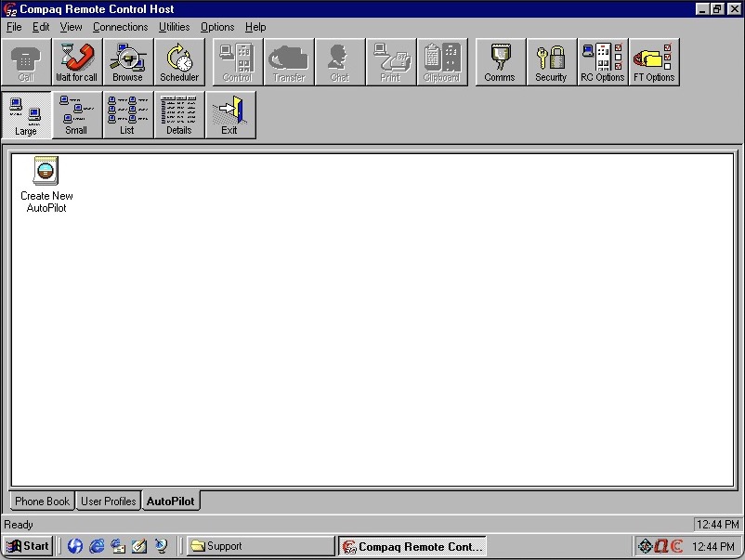Enable List view mode

(x=127, y=114)
